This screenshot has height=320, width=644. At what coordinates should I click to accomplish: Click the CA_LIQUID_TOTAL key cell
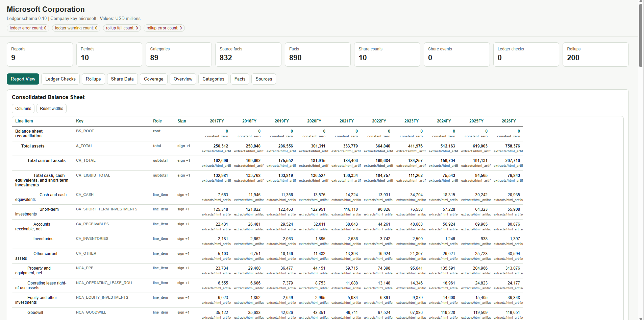[93, 175]
